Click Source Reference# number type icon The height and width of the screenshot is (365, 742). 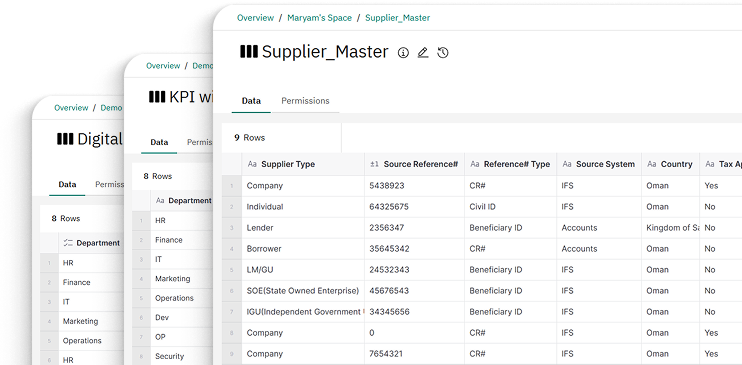(374, 164)
